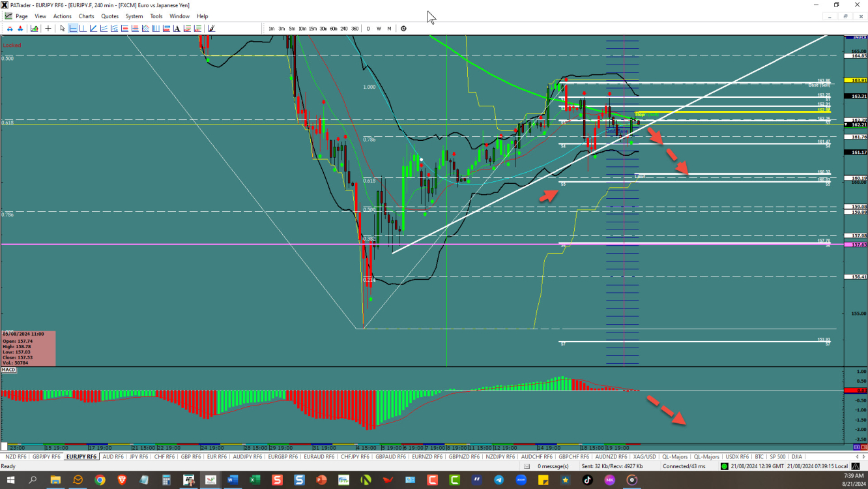Click the 05/08/2024 11:00 data box
The width and height of the screenshot is (868, 489).
(x=28, y=348)
